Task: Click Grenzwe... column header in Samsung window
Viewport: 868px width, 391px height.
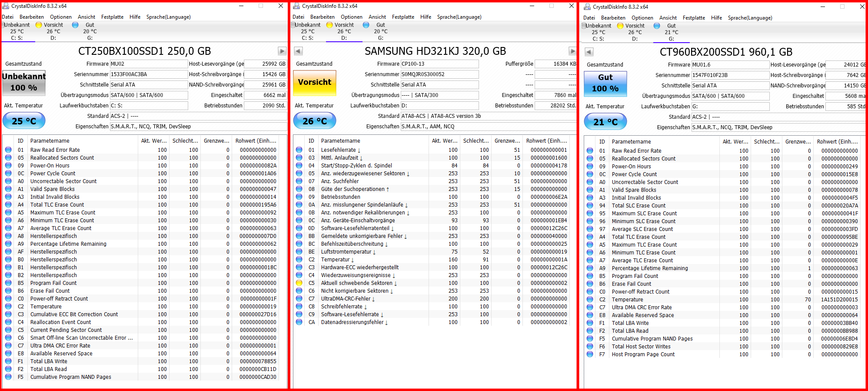Action: [x=507, y=141]
